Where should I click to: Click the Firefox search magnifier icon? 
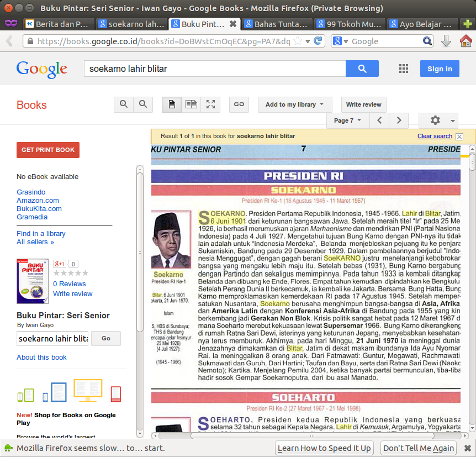click(427, 41)
